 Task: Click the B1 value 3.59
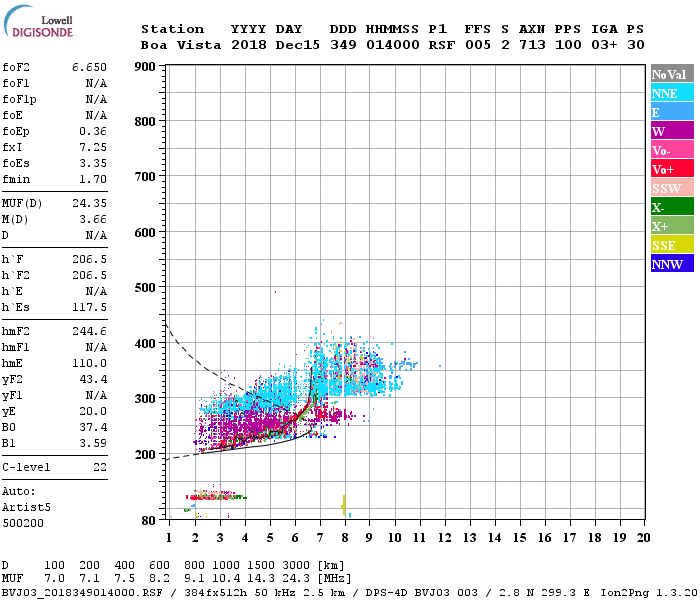tap(93, 444)
